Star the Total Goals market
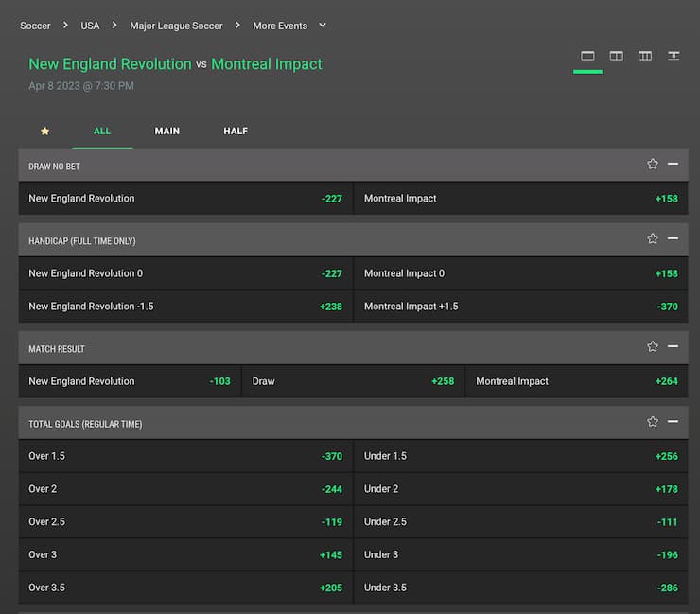Viewport: 700px width, 614px height. point(653,422)
